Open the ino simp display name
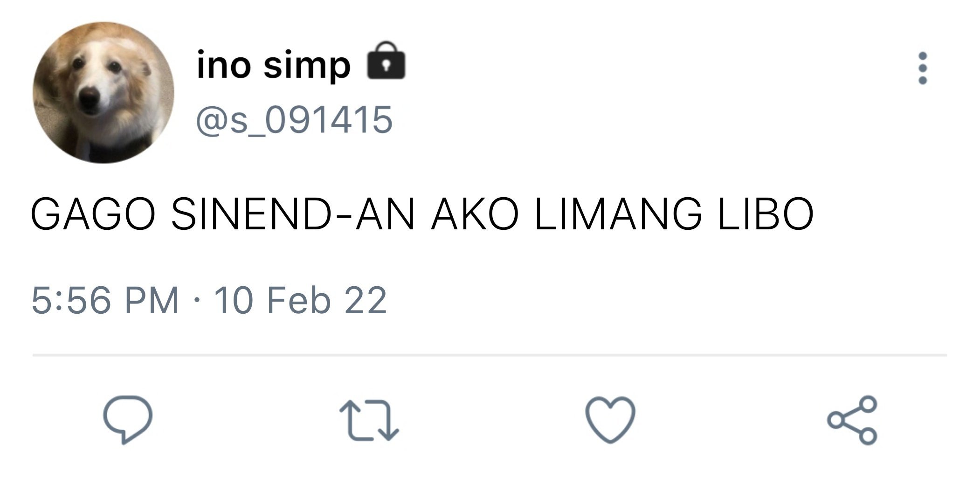The width and height of the screenshot is (980, 482). point(274,65)
